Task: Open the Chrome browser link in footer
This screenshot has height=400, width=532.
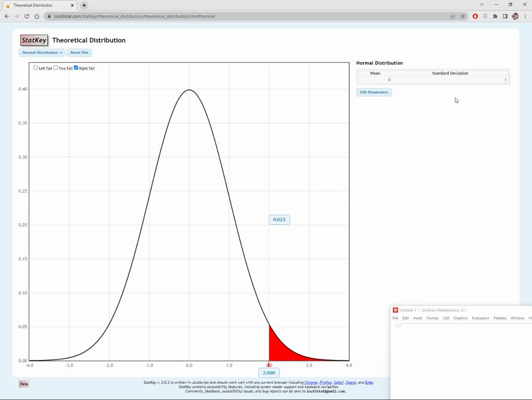Action: coord(310,382)
